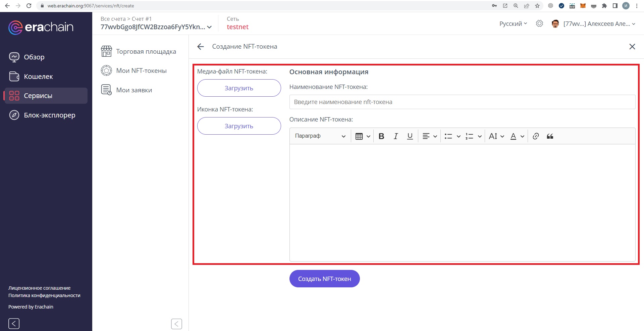Toggle bold formatting in description editor
This screenshot has width=644, height=331.
[381, 136]
